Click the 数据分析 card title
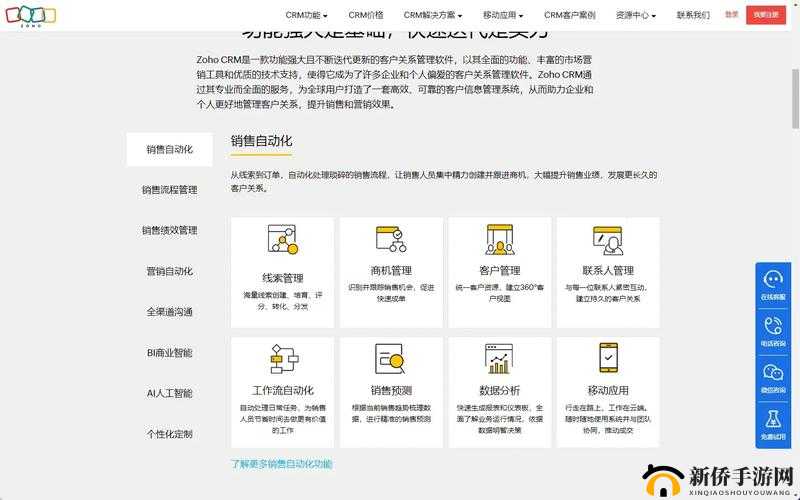The image size is (800, 500). tap(499, 390)
